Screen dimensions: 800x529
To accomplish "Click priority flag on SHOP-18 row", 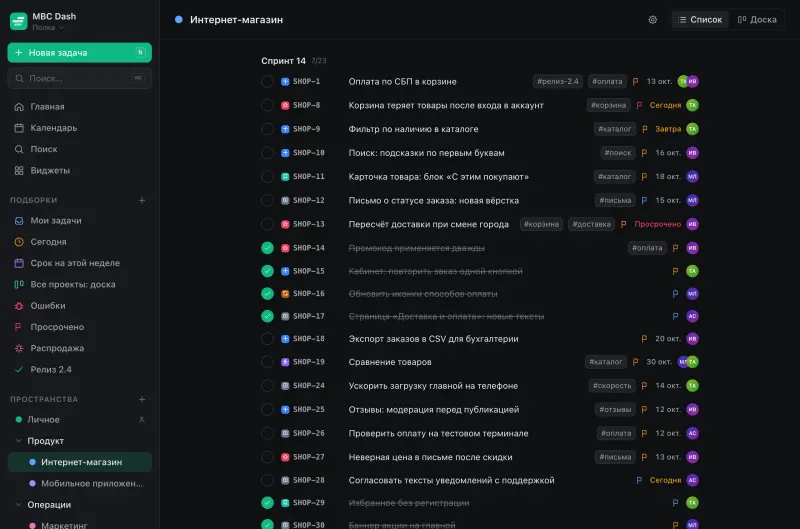I will point(644,339).
